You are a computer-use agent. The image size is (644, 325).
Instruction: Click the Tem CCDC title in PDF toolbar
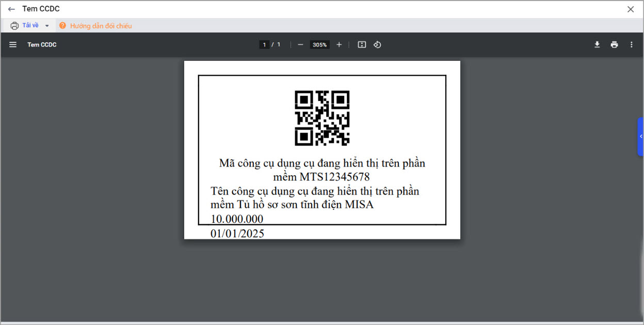pos(42,45)
